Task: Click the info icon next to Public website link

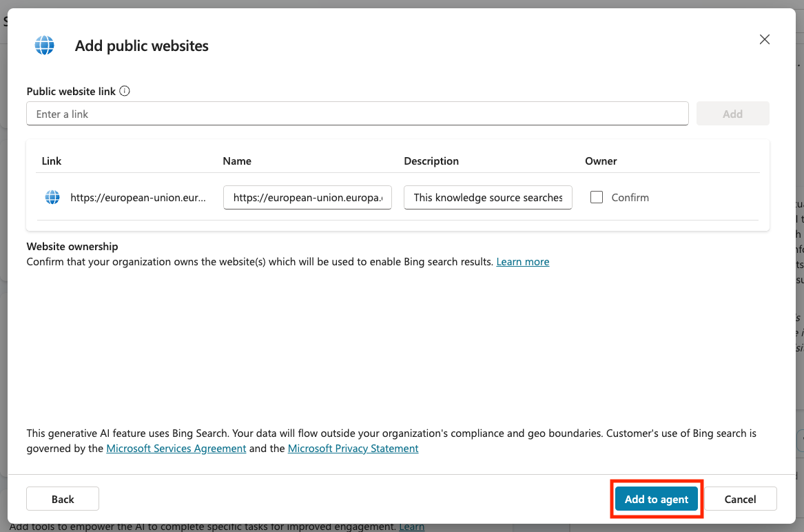Action: pyautogui.click(x=125, y=91)
